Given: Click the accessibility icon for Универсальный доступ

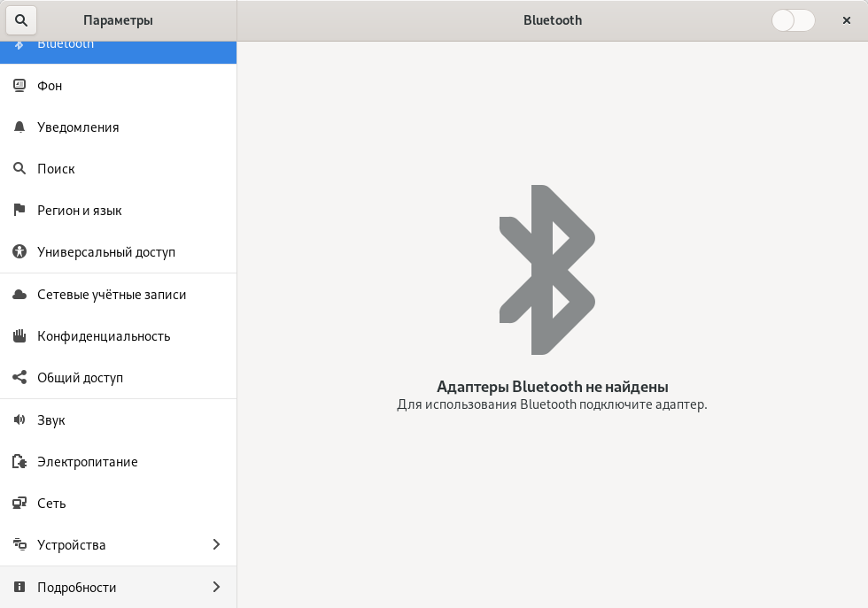Looking at the screenshot, I should click(19, 252).
